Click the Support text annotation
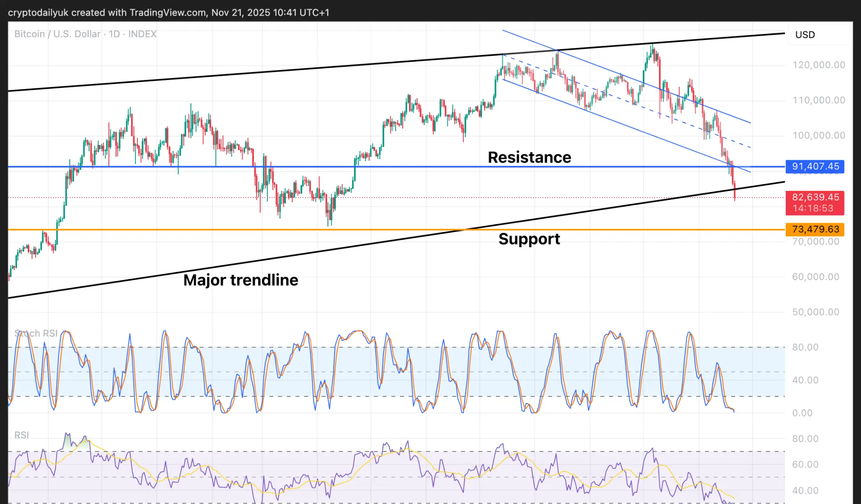This screenshot has height=504, width=861. (529, 239)
